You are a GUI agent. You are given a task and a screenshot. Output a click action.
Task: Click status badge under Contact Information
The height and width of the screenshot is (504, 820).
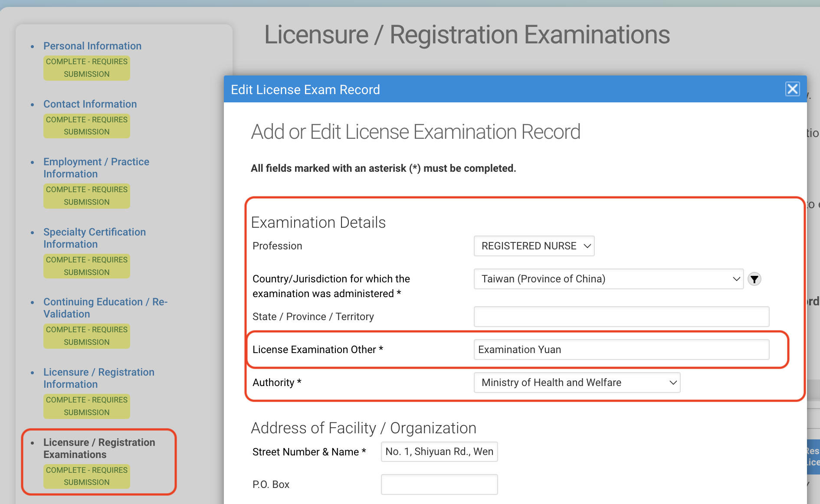(x=87, y=126)
